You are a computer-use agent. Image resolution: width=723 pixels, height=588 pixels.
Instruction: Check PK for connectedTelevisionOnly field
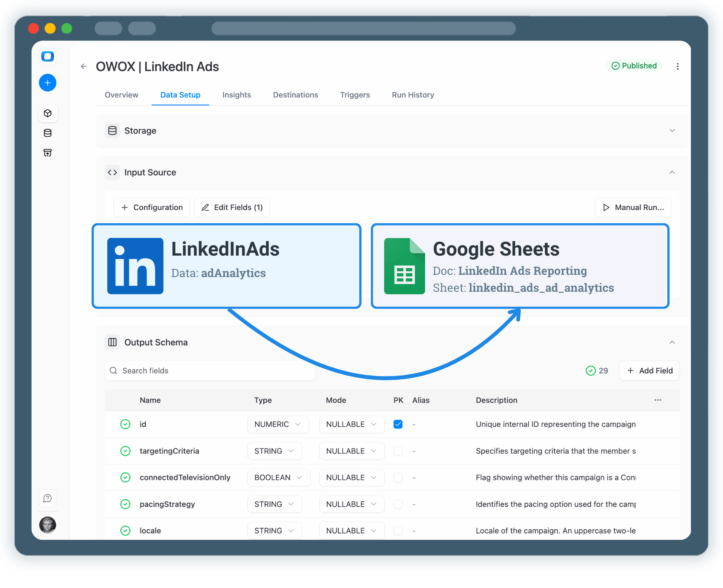(398, 478)
